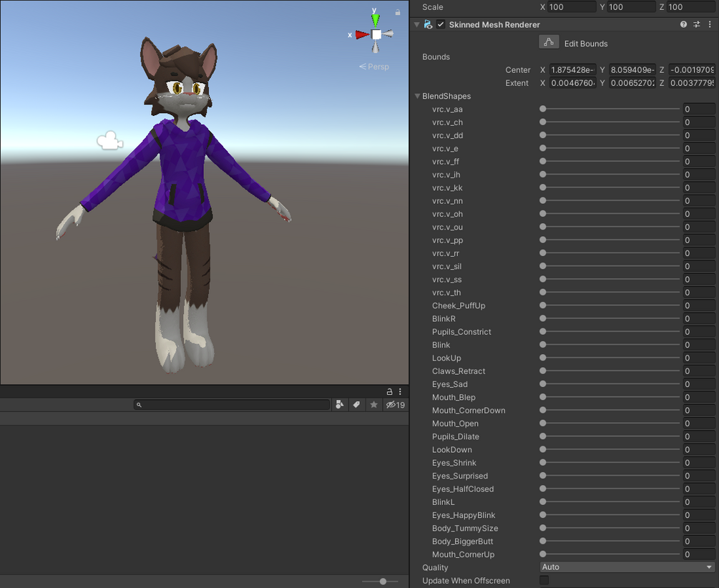Click the Eyes_HalfClosed value field

[699, 489]
